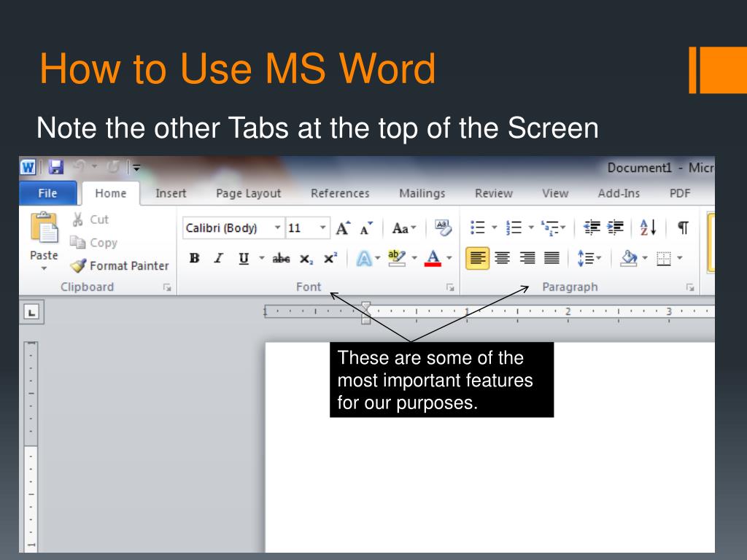
Task: Insert a numbered list
Action: click(x=514, y=227)
